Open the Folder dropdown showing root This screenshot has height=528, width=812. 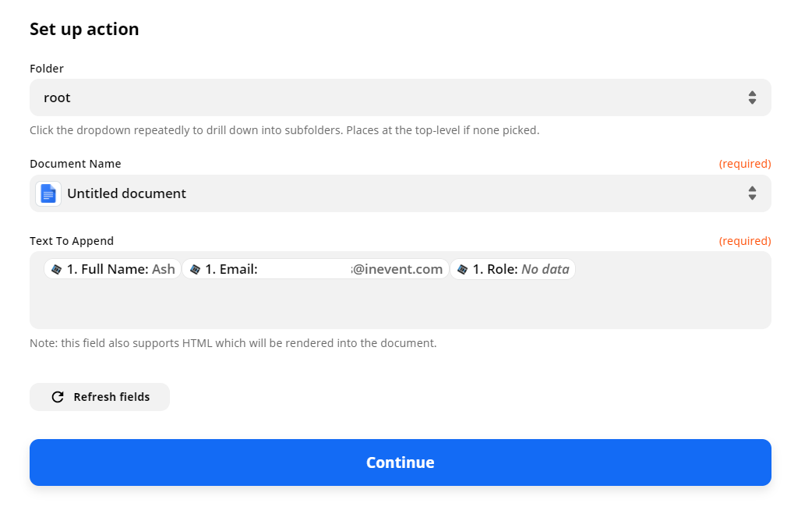(x=401, y=98)
